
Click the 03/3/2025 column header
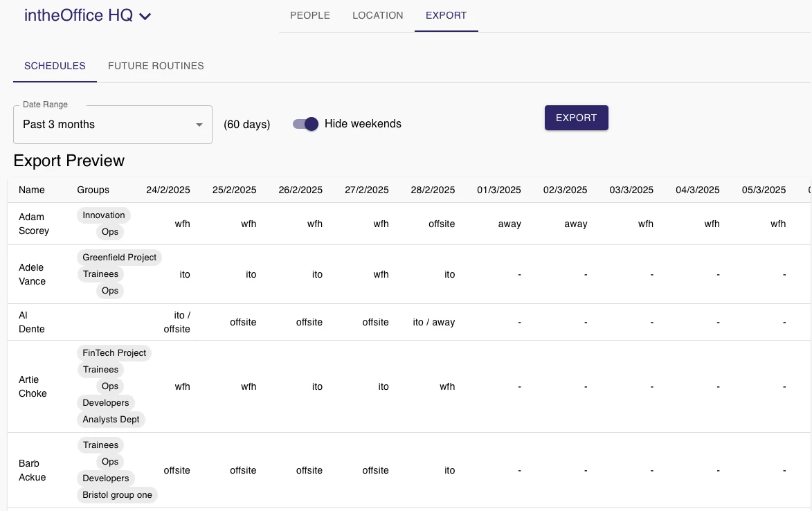631,190
